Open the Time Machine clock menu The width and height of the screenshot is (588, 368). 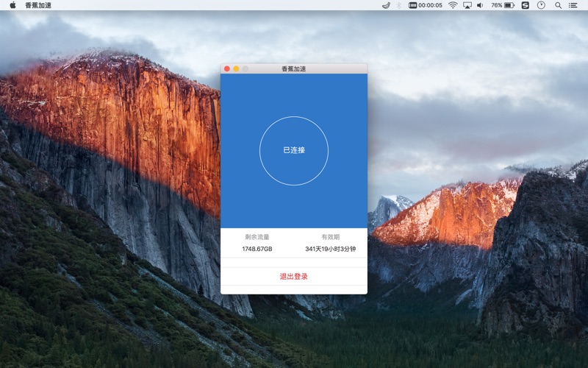click(x=541, y=5)
